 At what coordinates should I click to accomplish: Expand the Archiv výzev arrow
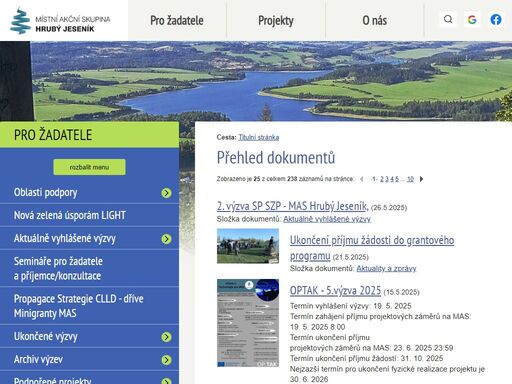[166, 360]
